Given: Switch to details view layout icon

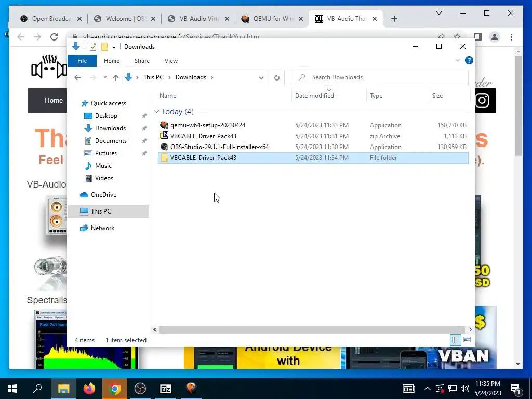Looking at the screenshot, I should pos(456,340).
